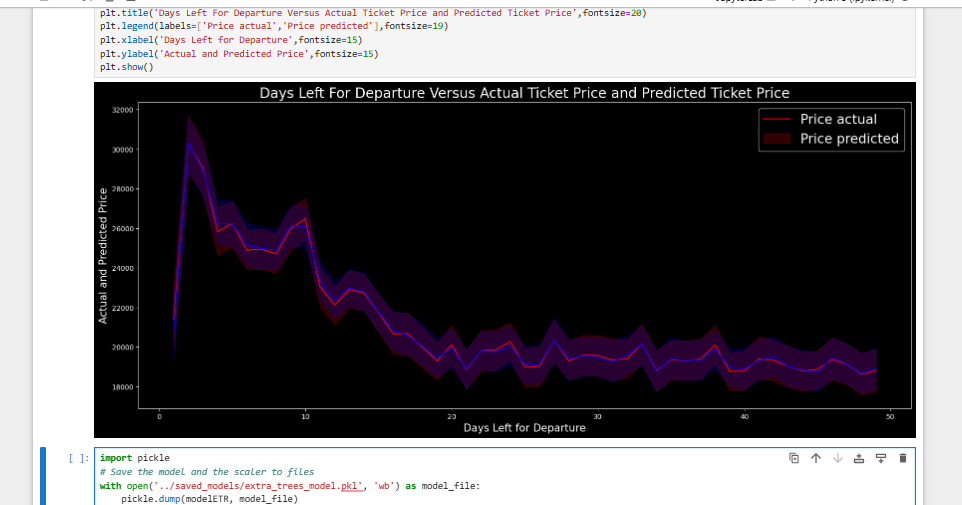
Task: Collapse the active cell using blue bar
Action: (44, 476)
